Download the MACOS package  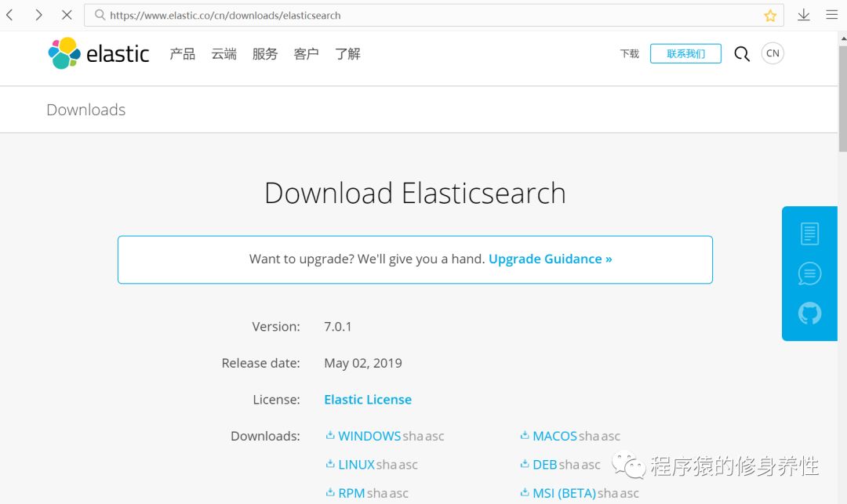(x=554, y=436)
